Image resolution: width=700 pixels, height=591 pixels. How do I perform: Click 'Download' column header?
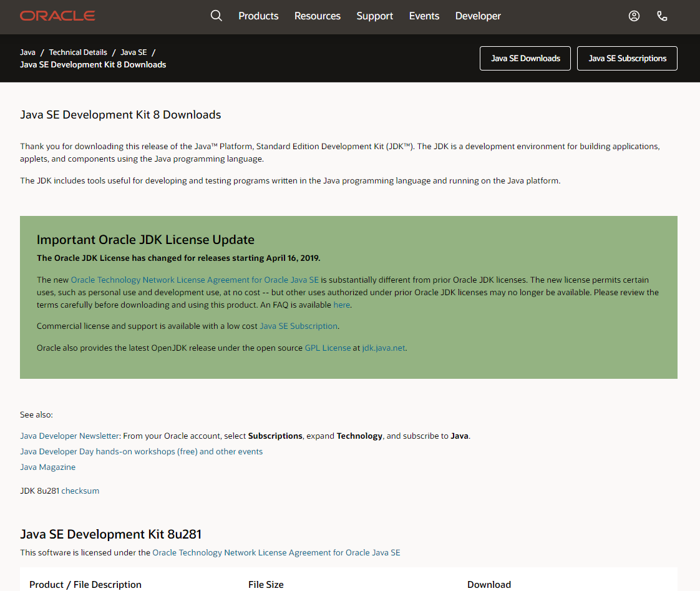489,585
